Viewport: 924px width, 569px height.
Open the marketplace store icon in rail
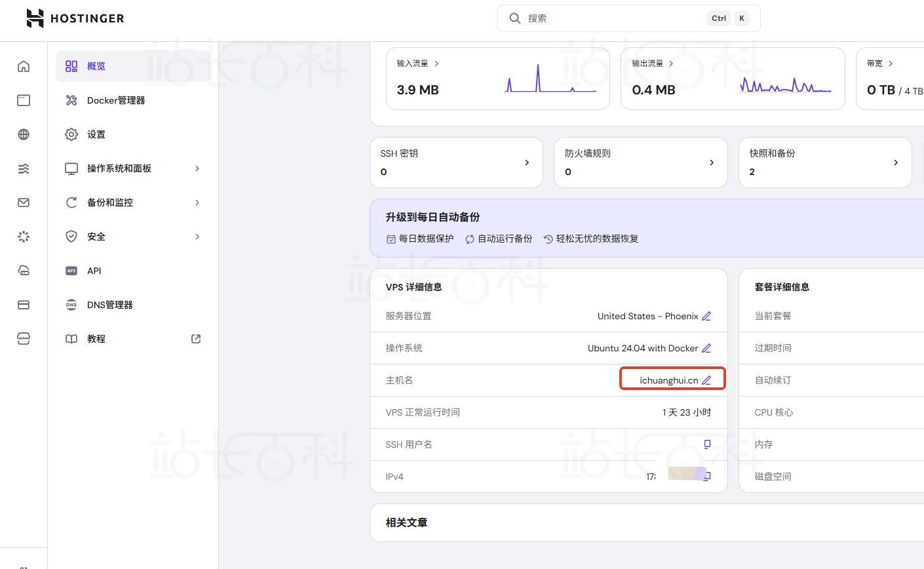point(24,339)
